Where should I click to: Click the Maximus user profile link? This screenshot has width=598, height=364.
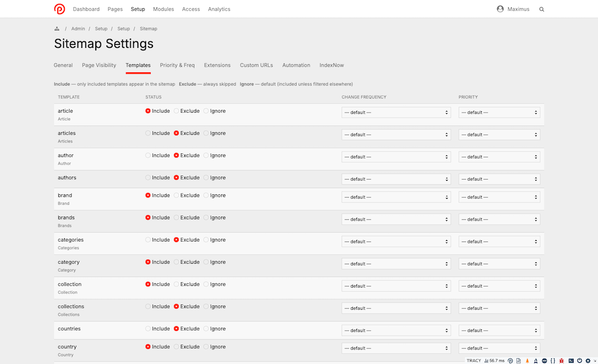coord(513,9)
